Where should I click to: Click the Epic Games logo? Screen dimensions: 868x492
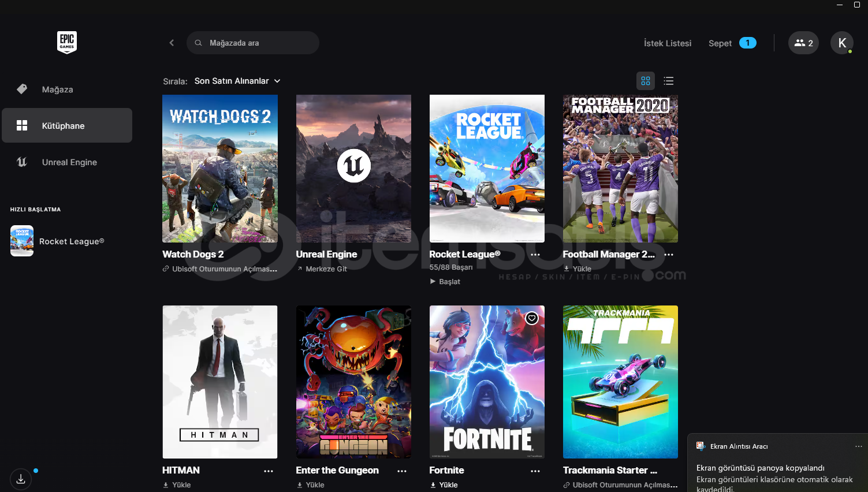67,42
